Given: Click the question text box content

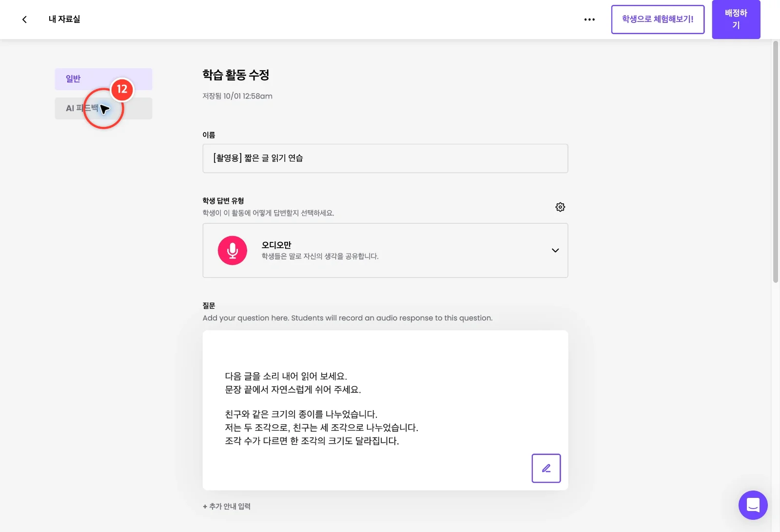Looking at the screenshot, I should [x=385, y=411].
